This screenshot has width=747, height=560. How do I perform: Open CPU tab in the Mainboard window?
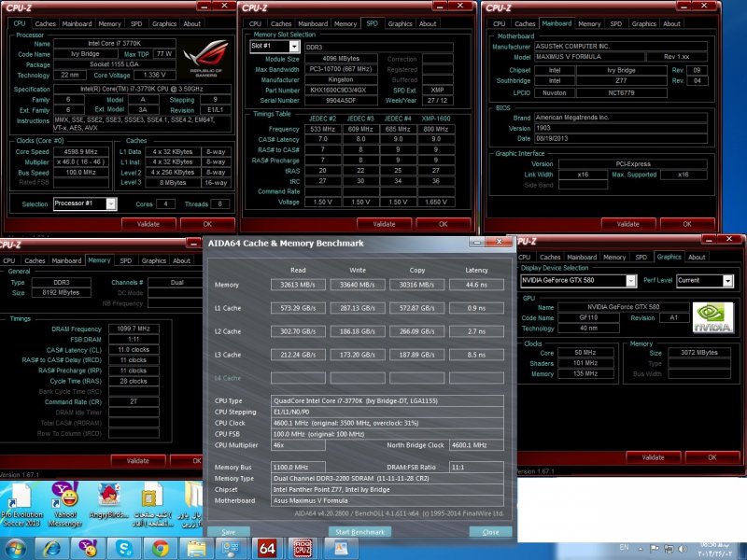[500, 24]
